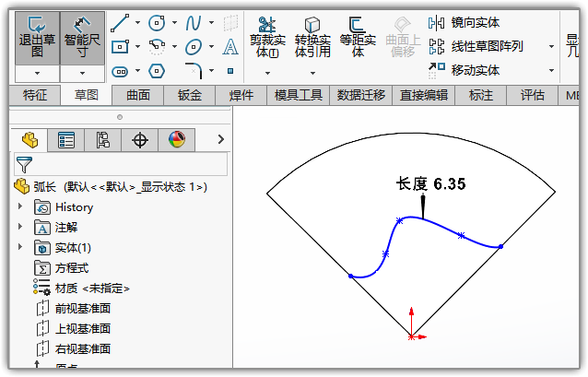Expand the History tree node

pyautogui.click(x=20, y=206)
